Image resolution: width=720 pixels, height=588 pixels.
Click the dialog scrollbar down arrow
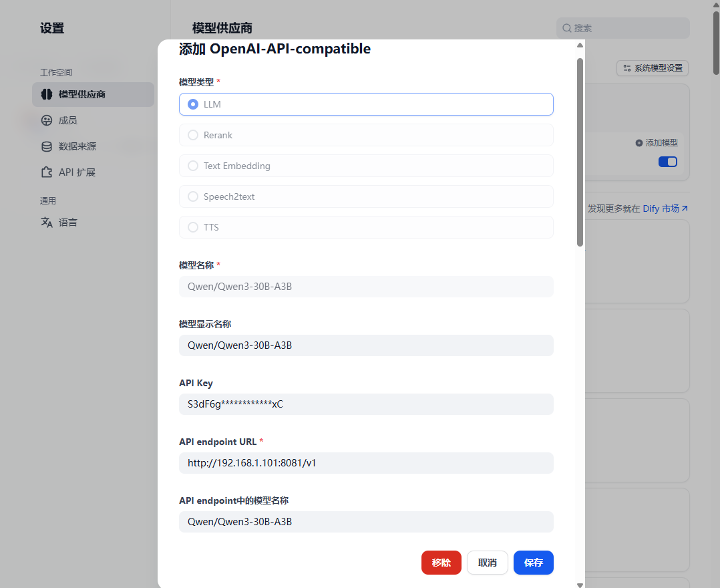tap(580, 585)
